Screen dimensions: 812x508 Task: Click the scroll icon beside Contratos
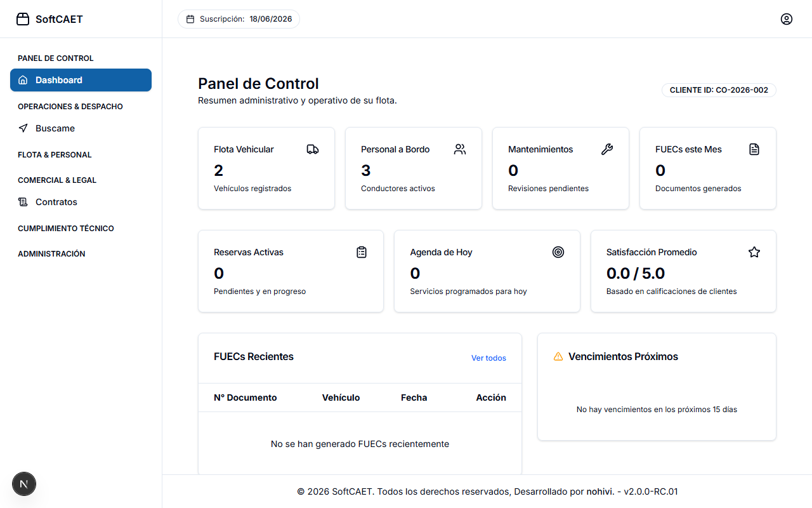click(x=23, y=202)
